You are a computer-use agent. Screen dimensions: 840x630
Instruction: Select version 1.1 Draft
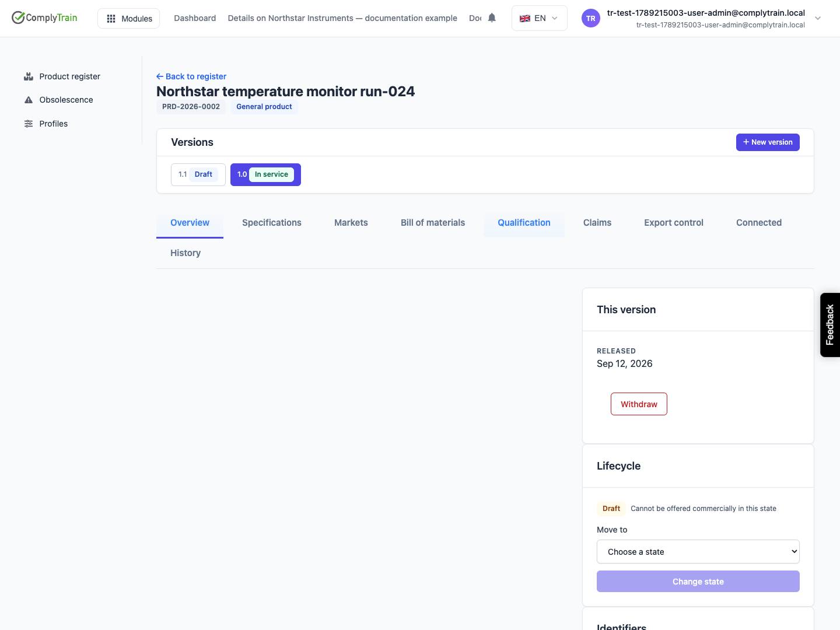point(198,174)
